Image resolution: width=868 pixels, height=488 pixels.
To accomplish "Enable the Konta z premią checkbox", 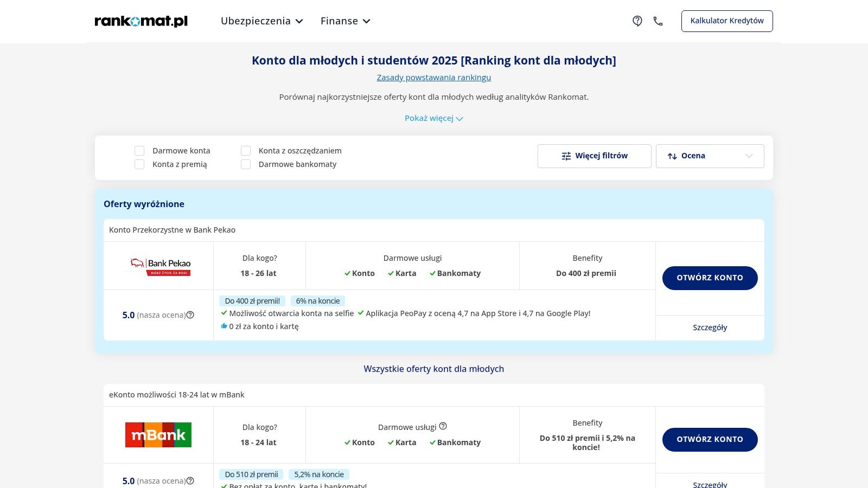I will (x=139, y=164).
